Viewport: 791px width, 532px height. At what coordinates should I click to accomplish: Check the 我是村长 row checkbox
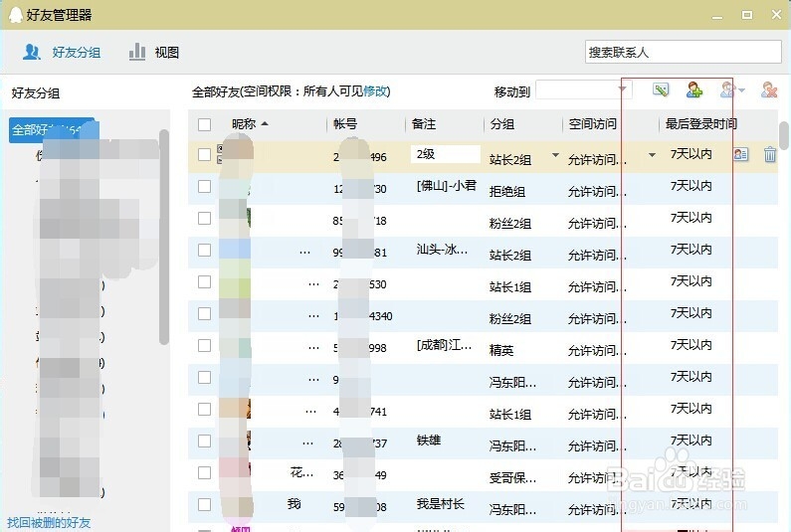pos(204,504)
